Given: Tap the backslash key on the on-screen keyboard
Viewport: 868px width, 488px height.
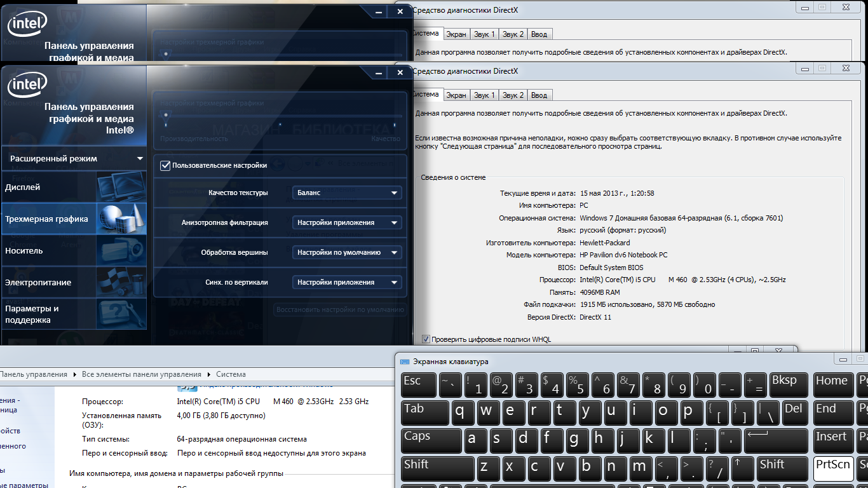Looking at the screenshot, I should [768, 412].
